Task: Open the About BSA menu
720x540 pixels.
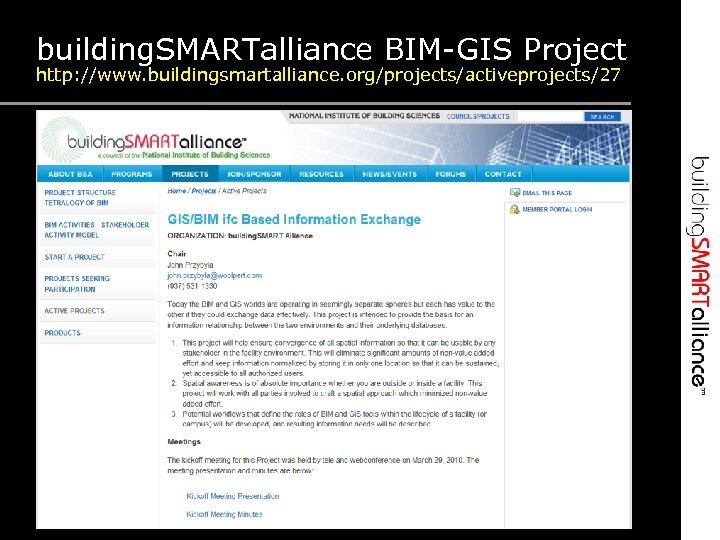Action: tap(70, 174)
